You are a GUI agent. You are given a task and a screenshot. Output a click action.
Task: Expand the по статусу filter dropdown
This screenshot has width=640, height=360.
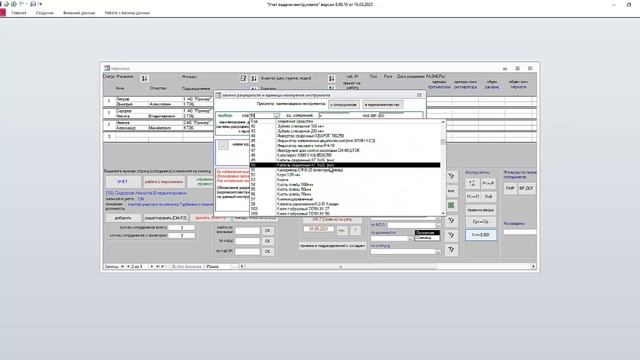tap(438, 252)
